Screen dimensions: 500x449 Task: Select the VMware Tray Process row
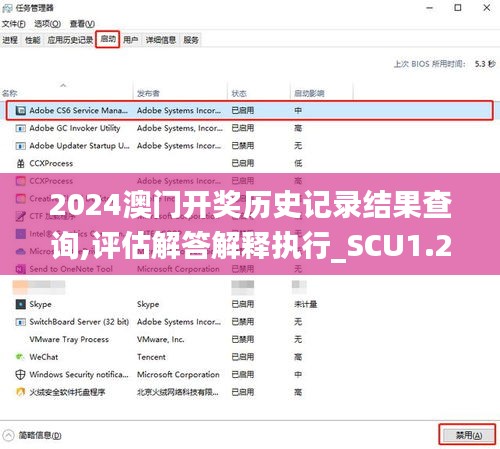250,339
